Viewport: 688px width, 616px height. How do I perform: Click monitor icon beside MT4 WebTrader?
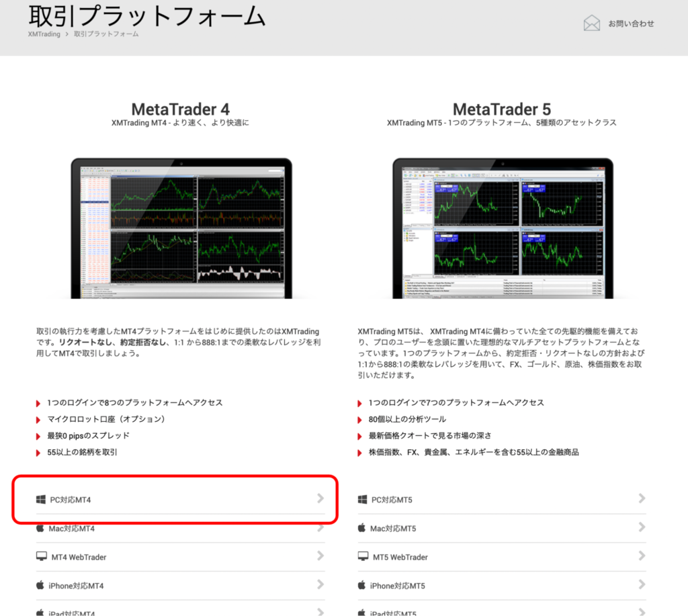click(41, 556)
